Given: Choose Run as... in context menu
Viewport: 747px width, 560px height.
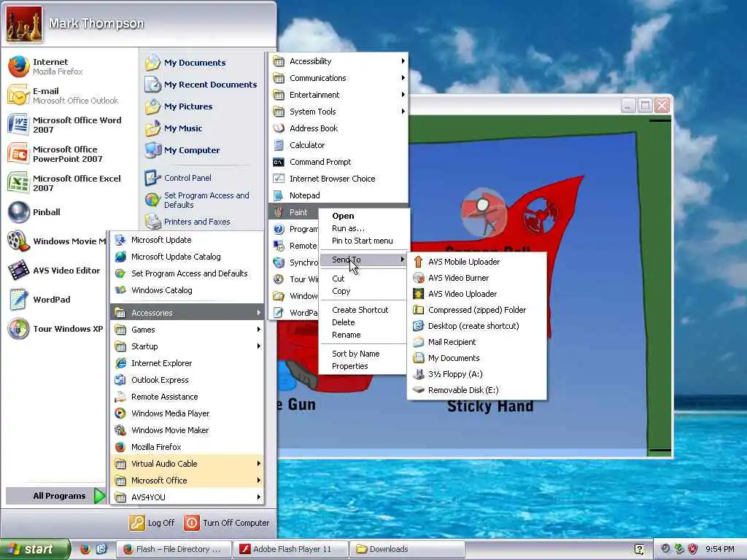Looking at the screenshot, I should pyautogui.click(x=363, y=228).
